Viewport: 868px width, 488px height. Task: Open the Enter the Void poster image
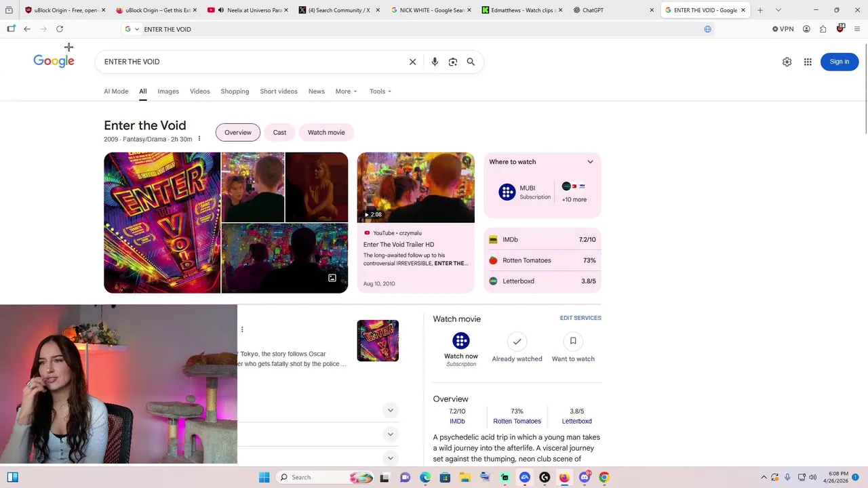(162, 223)
